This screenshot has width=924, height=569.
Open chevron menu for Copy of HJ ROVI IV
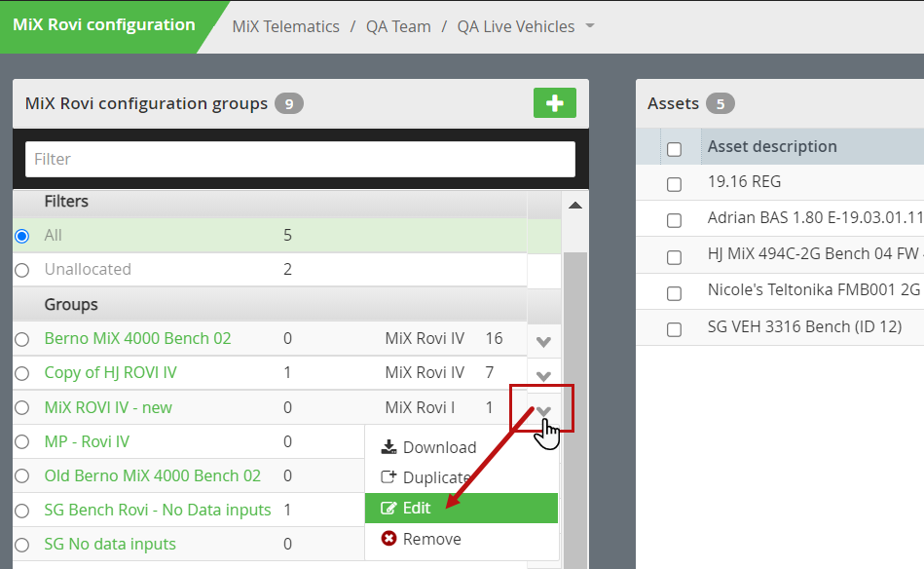[x=543, y=376]
